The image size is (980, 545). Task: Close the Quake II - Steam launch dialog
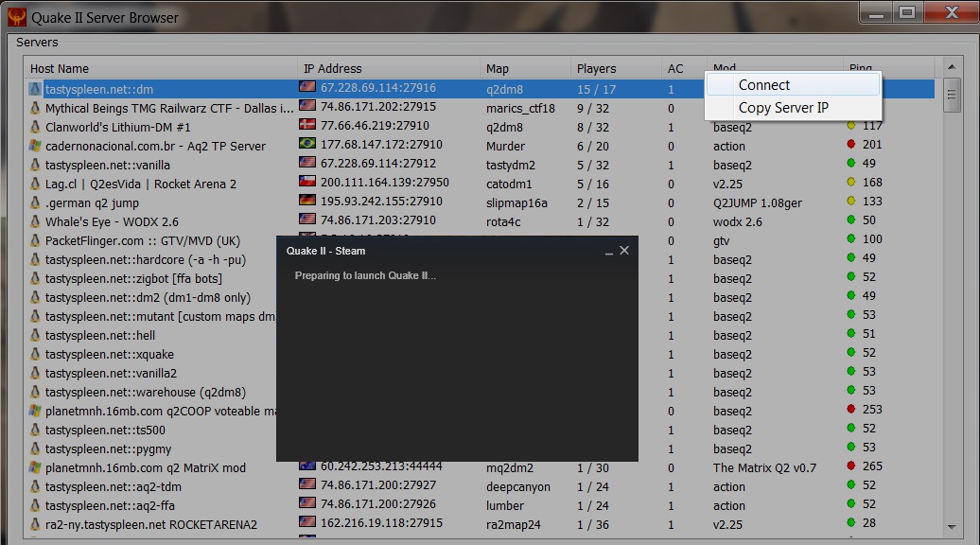623,251
